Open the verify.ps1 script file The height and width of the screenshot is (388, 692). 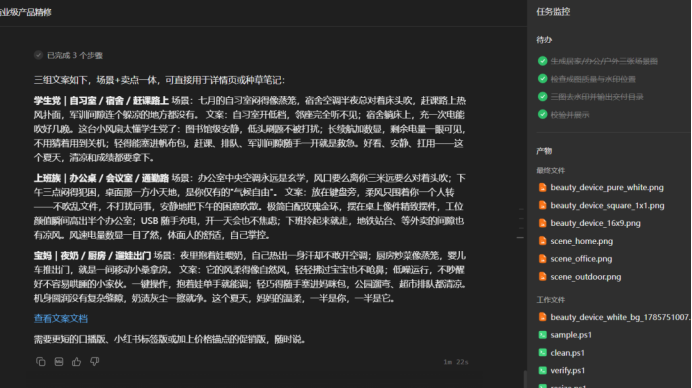point(568,370)
